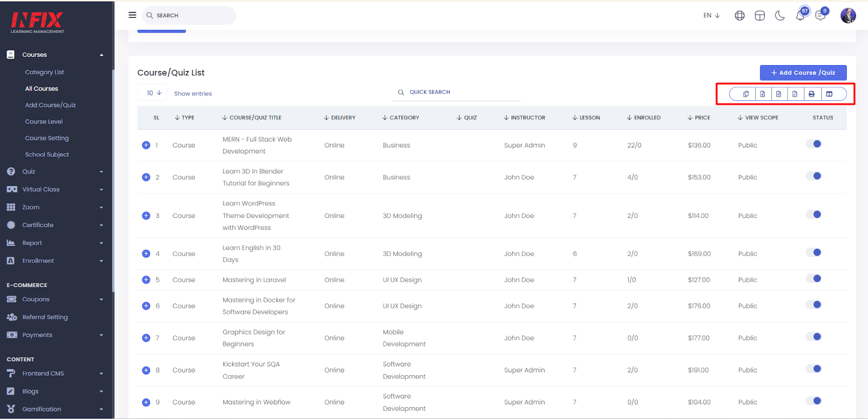Click the layout grid icon in header
The height and width of the screenshot is (419, 868).
click(x=759, y=16)
